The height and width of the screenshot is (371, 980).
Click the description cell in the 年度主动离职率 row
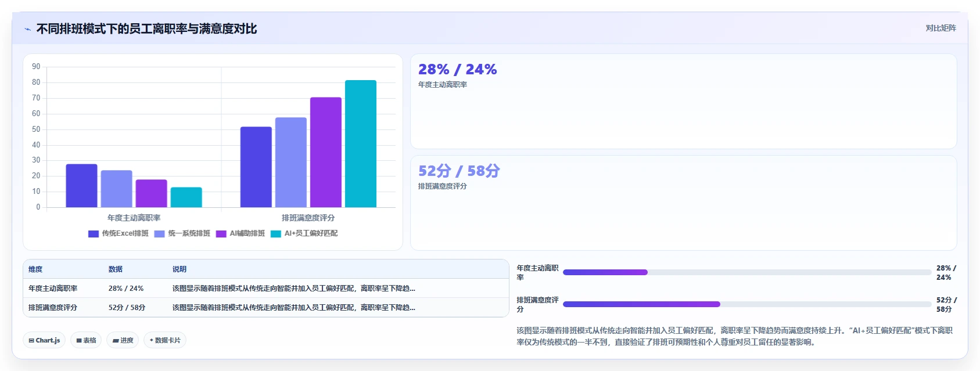[x=294, y=289]
